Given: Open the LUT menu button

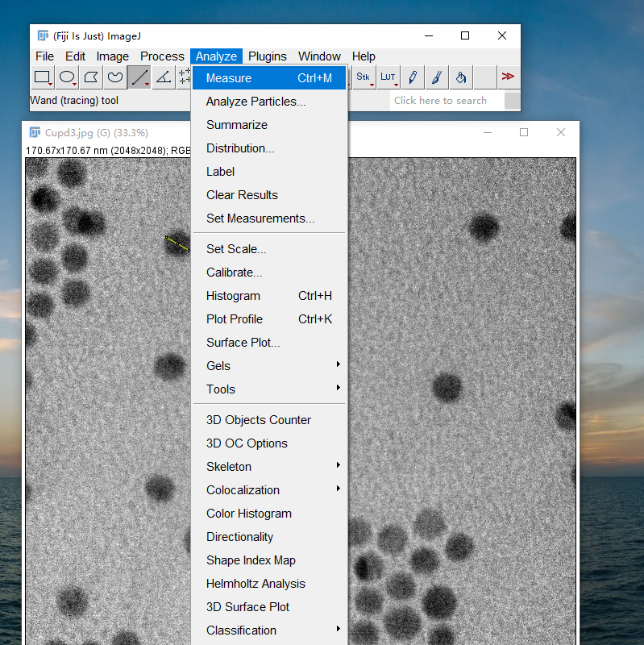Looking at the screenshot, I should click(388, 77).
